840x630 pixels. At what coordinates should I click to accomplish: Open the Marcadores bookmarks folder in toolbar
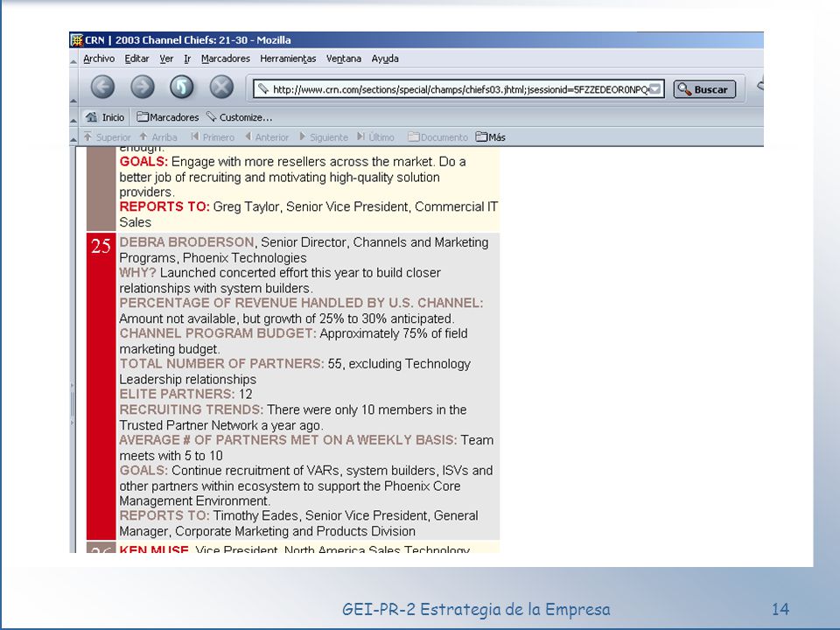point(168,116)
